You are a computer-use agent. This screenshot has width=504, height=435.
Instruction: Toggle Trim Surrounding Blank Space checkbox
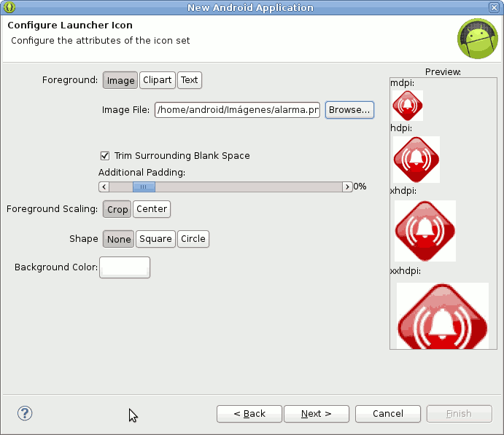[x=105, y=156]
